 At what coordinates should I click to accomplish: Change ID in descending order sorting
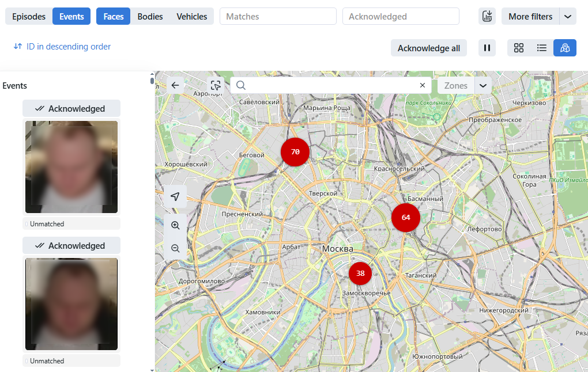[x=62, y=47]
